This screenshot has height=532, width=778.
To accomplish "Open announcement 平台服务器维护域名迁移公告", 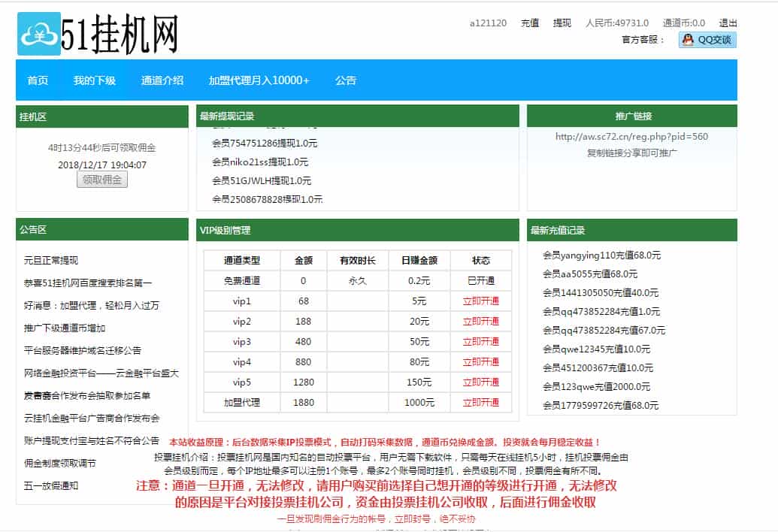I will coord(82,350).
